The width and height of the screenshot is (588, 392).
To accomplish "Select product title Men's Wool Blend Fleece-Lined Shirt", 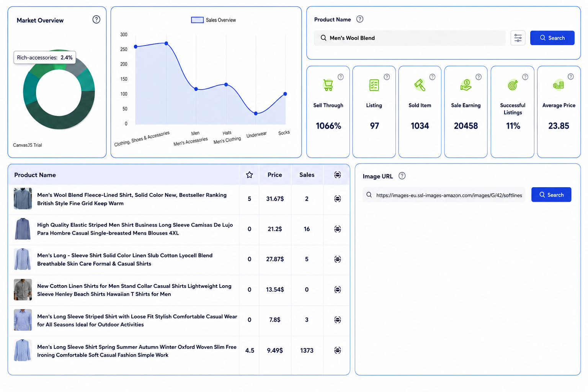I will point(132,199).
